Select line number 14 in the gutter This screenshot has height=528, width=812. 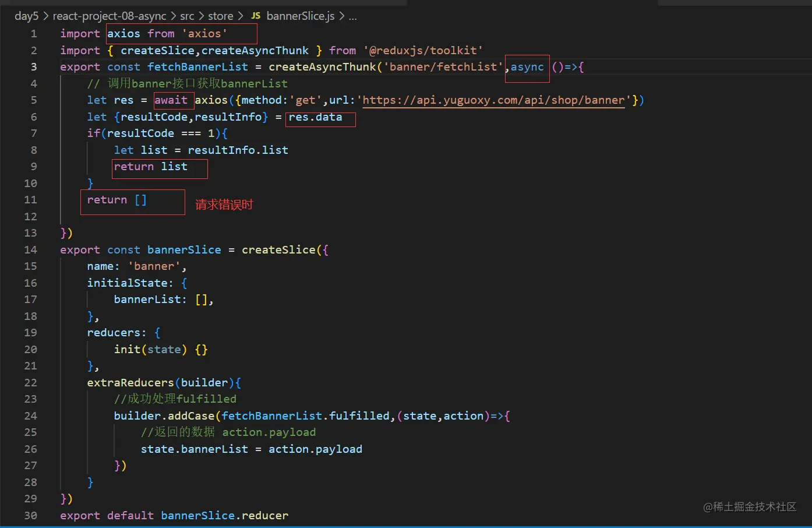[30, 250]
